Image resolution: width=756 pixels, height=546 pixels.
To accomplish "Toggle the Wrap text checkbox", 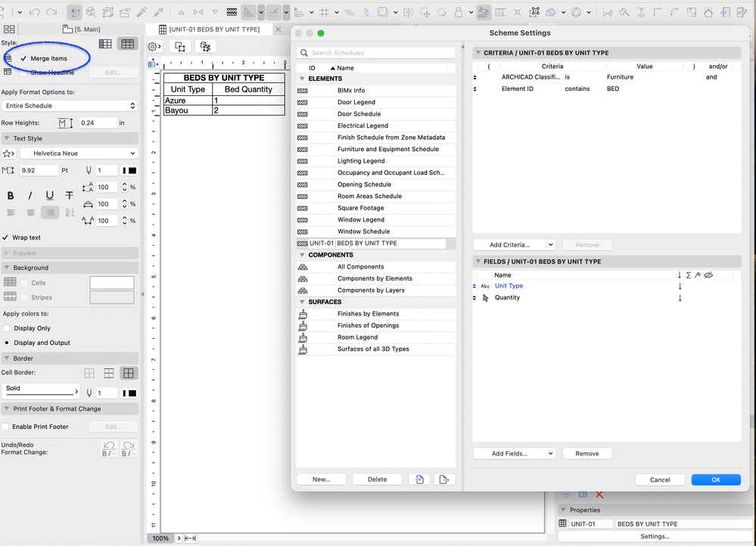I will tap(6, 237).
